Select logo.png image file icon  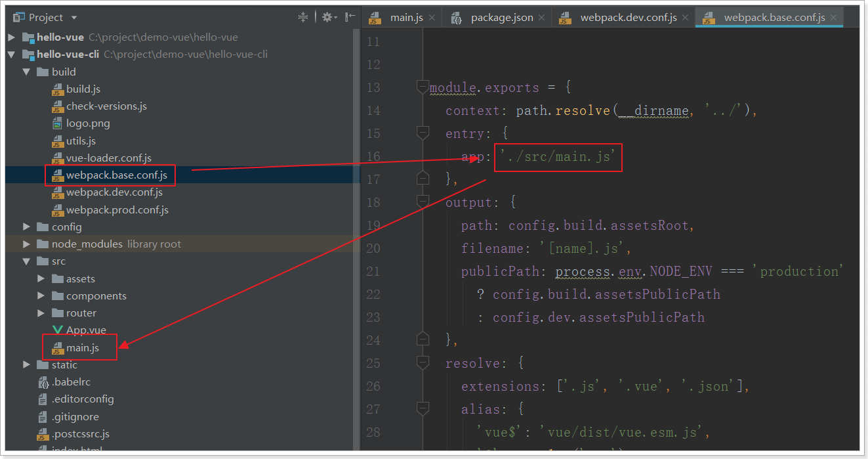[58, 123]
